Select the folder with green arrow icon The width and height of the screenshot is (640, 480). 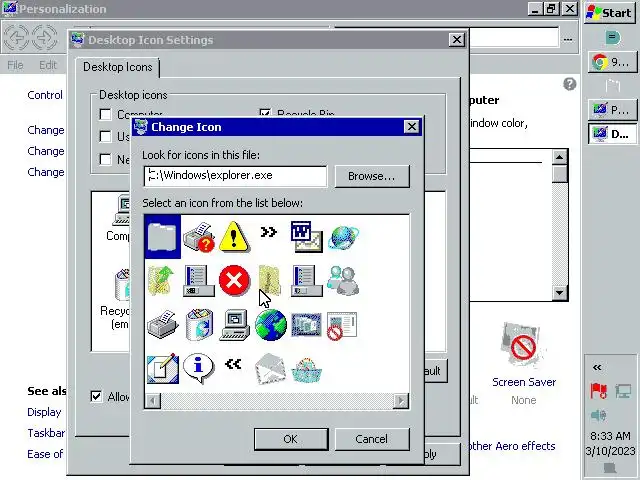(x=161, y=280)
